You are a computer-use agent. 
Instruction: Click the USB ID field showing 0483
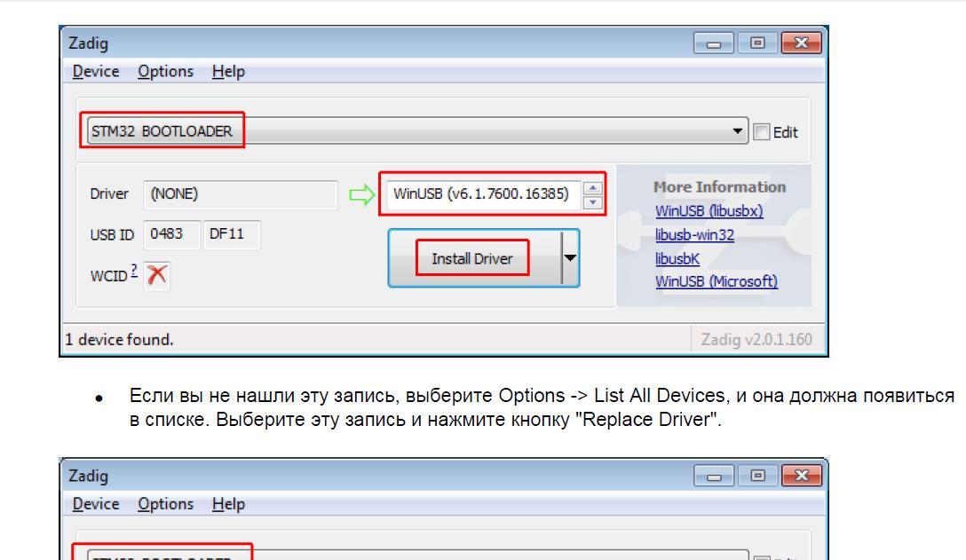click(x=170, y=234)
